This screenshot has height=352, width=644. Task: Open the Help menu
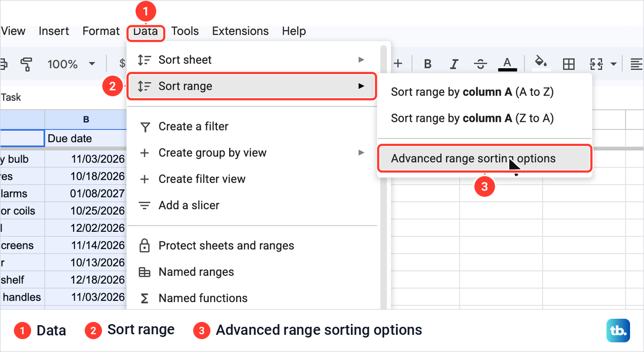pos(294,31)
